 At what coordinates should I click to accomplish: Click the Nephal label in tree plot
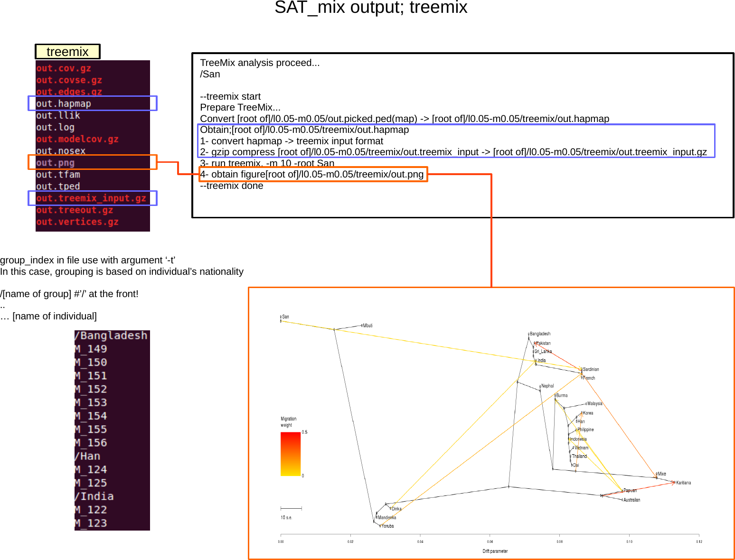(547, 386)
